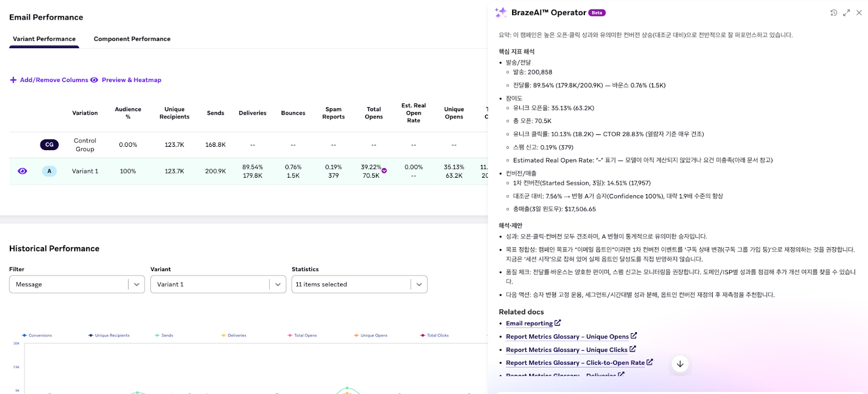Click the Total Opens column header

374,113
